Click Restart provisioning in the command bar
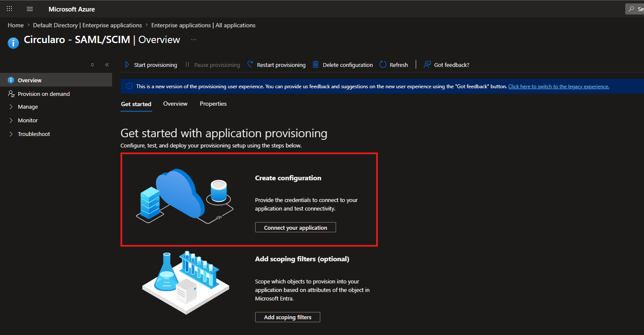Image resolution: width=644 pixels, height=335 pixels. pos(276,65)
